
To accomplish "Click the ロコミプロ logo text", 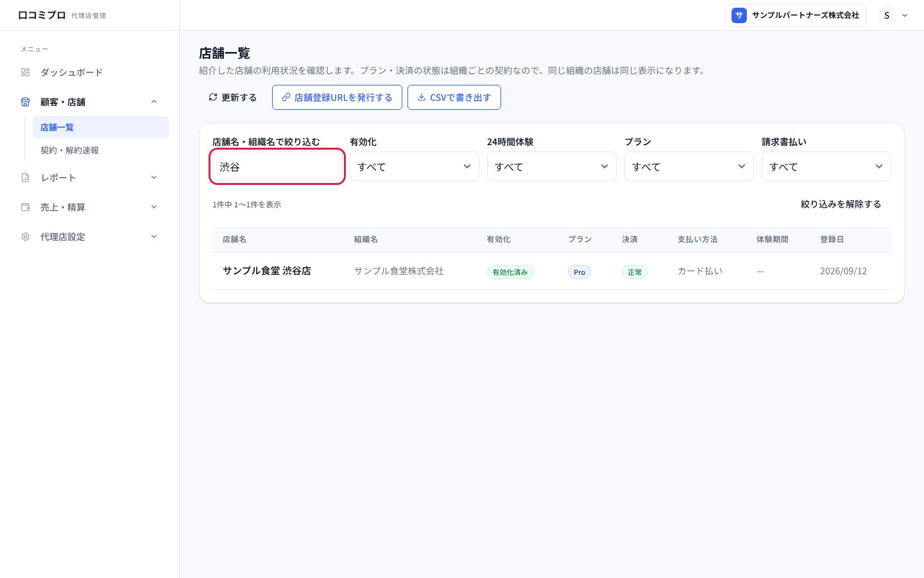I will [x=42, y=15].
